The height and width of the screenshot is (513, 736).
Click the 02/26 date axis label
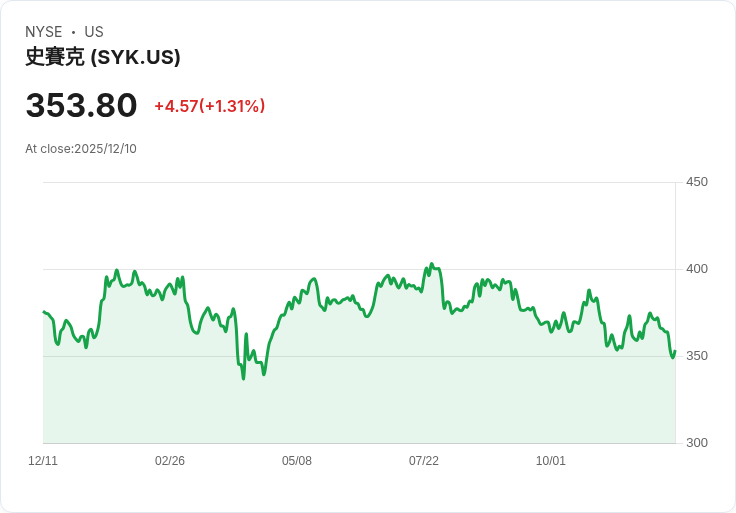(x=170, y=461)
